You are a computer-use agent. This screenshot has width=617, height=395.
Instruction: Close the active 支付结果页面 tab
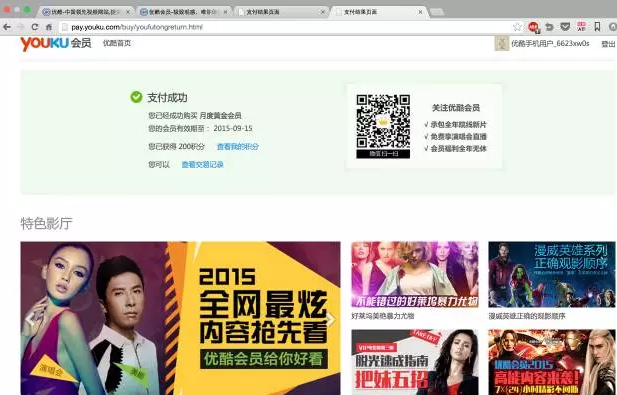(421, 12)
